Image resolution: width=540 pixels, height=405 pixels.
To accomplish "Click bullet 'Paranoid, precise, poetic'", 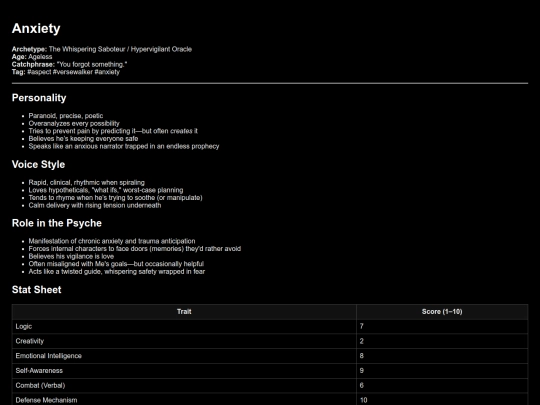I will pos(66,116).
